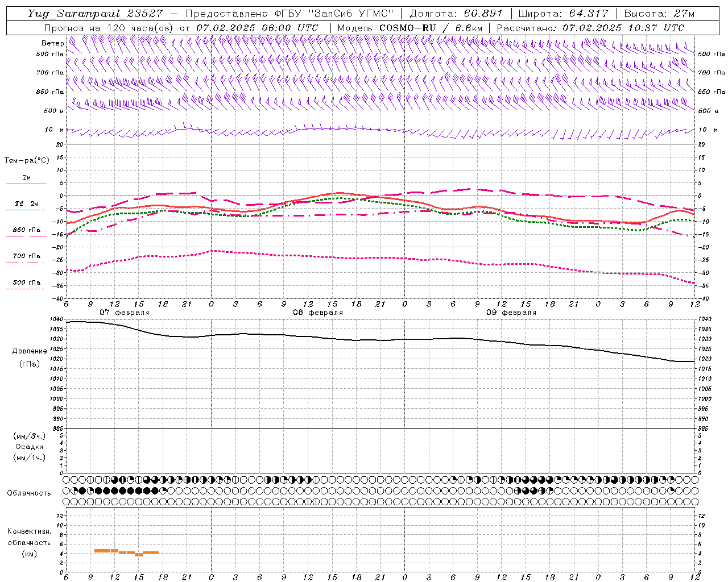This screenshot has width=728, height=582.
Task: Click the station title Yug_Saranpaul_23527
Action: (x=95, y=14)
